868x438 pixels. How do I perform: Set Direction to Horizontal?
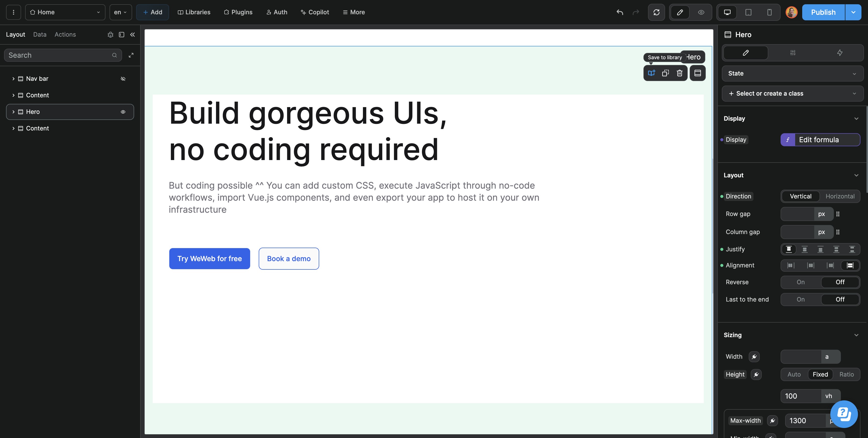840,196
